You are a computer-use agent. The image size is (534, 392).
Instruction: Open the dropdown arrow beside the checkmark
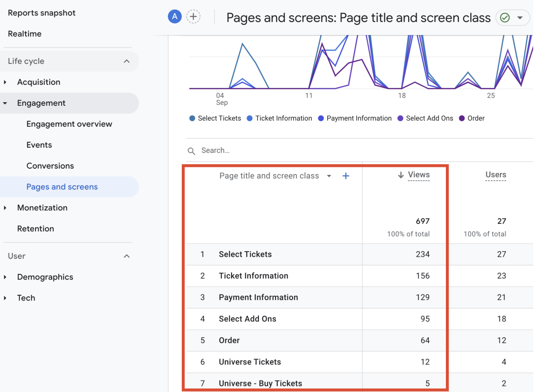coord(520,18)
